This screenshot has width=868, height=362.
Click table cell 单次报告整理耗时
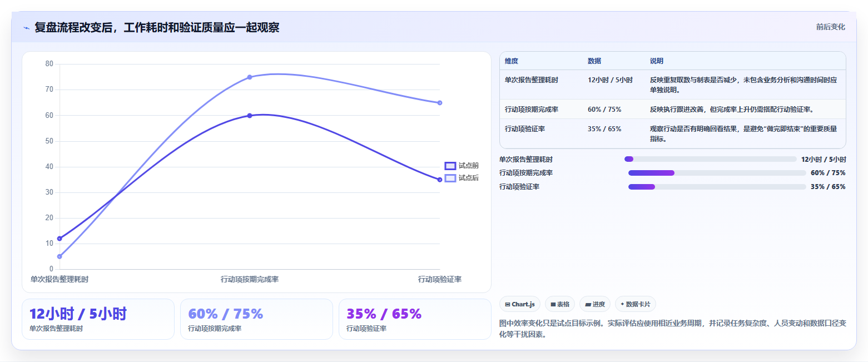point(532,80)
